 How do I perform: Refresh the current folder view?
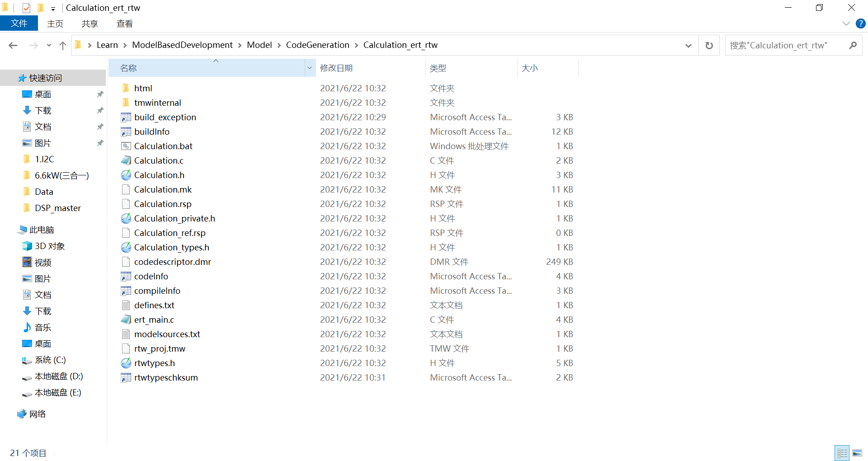pyautogui.click(x=709, y=45)
